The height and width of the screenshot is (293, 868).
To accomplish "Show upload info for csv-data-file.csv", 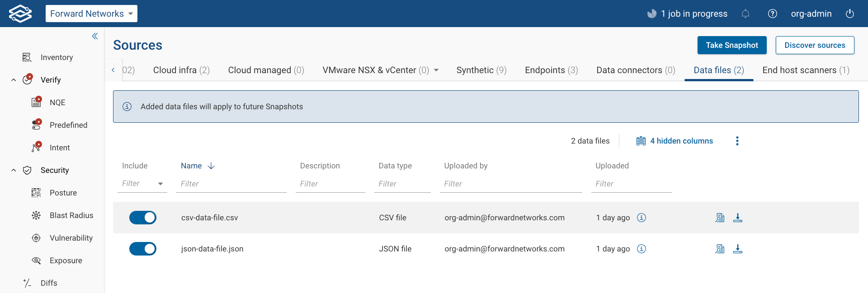I will point(642,218).
